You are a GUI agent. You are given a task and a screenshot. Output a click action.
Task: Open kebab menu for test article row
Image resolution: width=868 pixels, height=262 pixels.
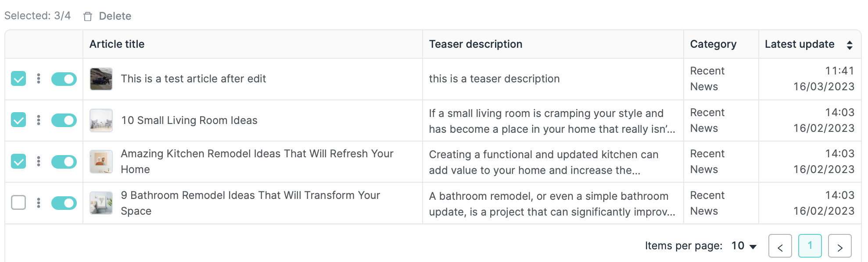coord(39,78)
